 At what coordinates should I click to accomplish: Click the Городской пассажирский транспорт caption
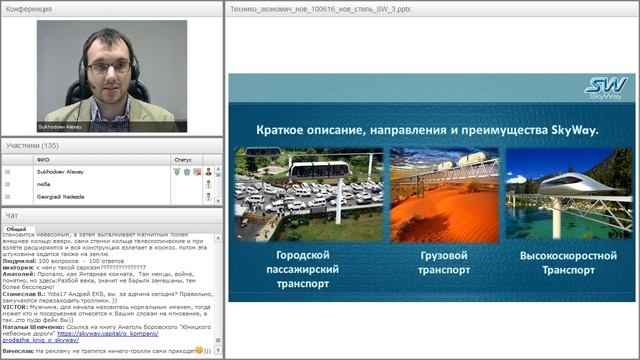pyautogui.click(x=303, y=269)
